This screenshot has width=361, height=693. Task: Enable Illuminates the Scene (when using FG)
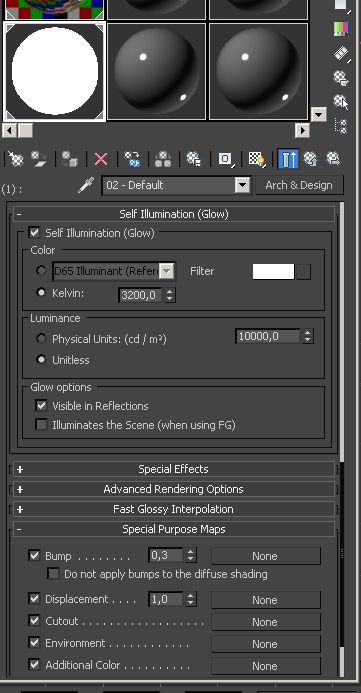[x=42, y=425]
